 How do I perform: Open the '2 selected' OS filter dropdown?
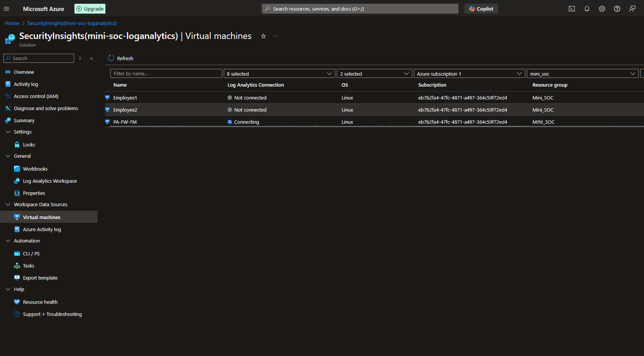(x=375, y=74)
